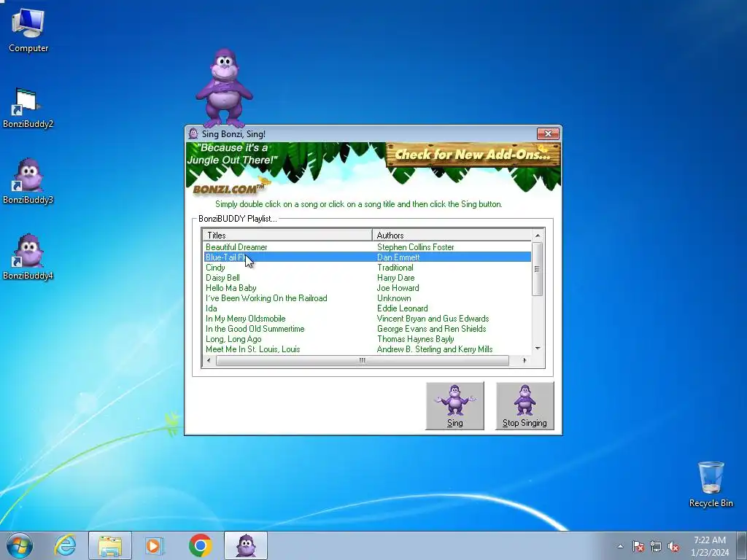Select I've Been Working On the Railroad
Viewport: 747px width, 560px height.
266,298
